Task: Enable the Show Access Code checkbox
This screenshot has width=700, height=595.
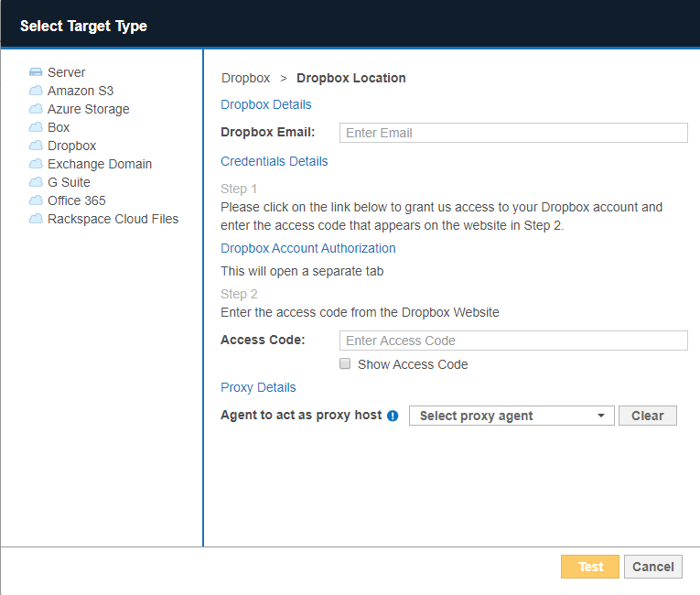Action: click(345, 364)
